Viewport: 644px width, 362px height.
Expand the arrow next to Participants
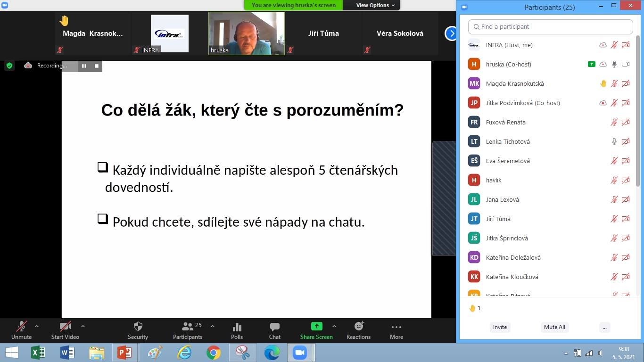tap(213, 326)
